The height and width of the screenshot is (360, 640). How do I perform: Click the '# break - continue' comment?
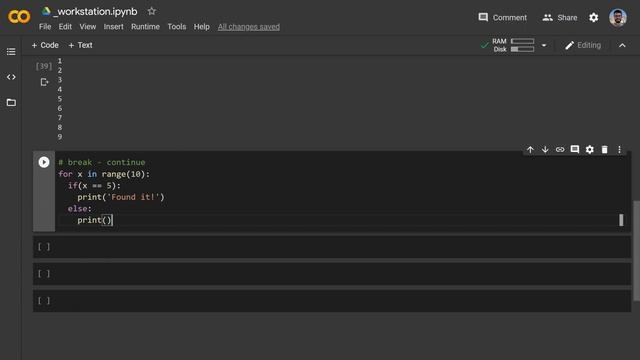pos(102,162)
